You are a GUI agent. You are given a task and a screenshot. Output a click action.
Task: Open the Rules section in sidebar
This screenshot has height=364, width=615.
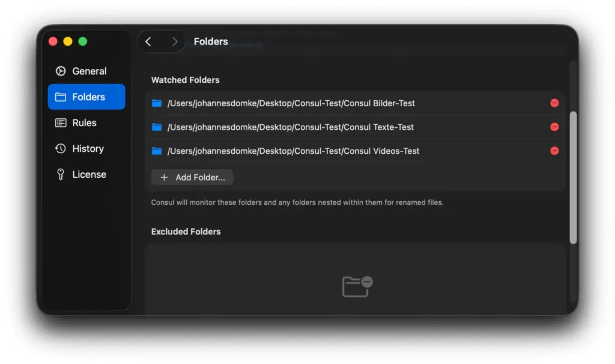[84, 123]
